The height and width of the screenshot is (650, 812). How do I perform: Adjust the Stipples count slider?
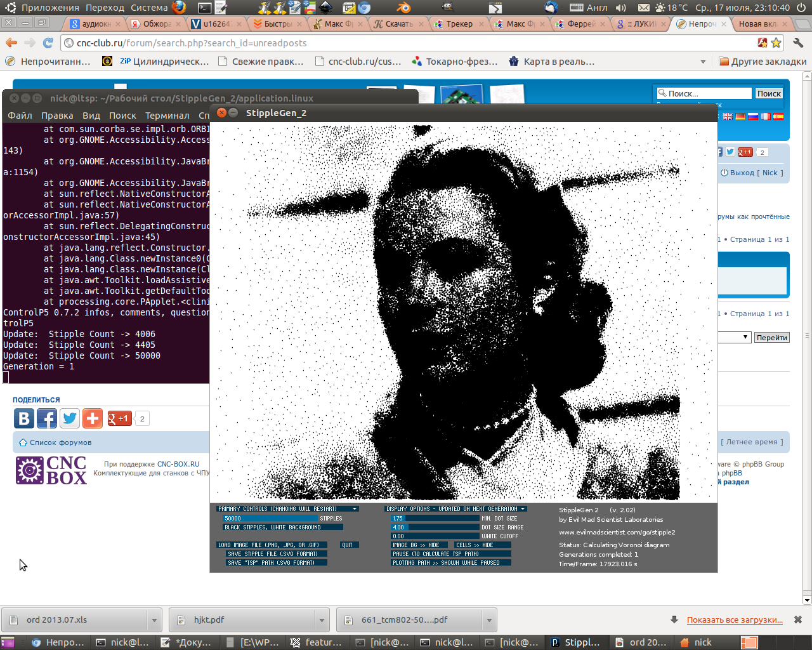point(270,519)
